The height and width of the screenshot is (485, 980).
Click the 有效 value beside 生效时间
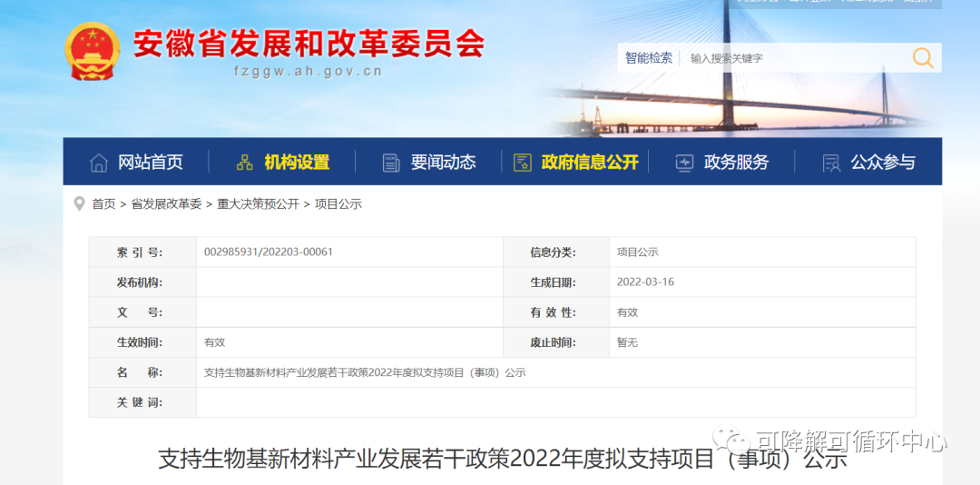click(x=214, y=342)
